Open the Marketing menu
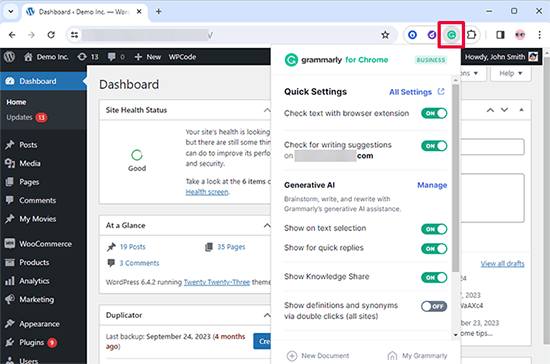 pos(36,299)
